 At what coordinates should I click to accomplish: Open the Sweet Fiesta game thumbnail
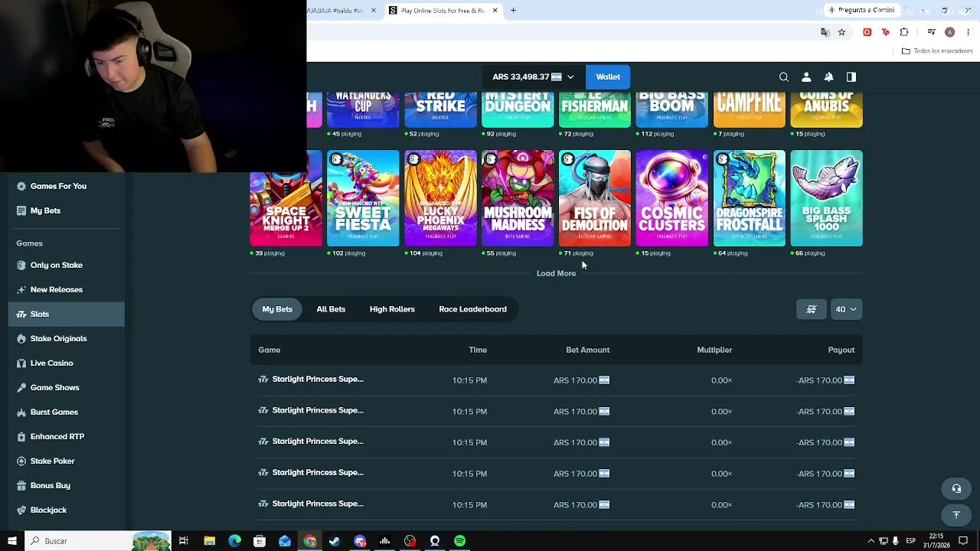click(363, 198)
